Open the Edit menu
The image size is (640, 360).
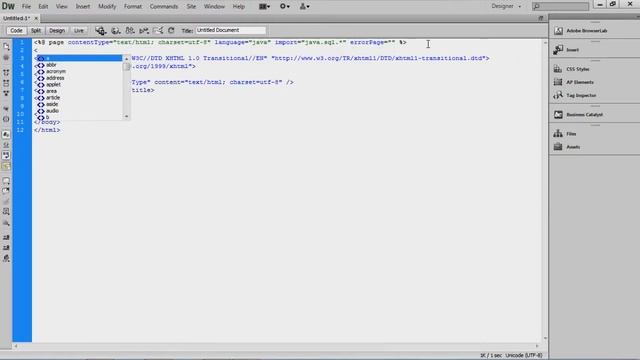point(43,7)
